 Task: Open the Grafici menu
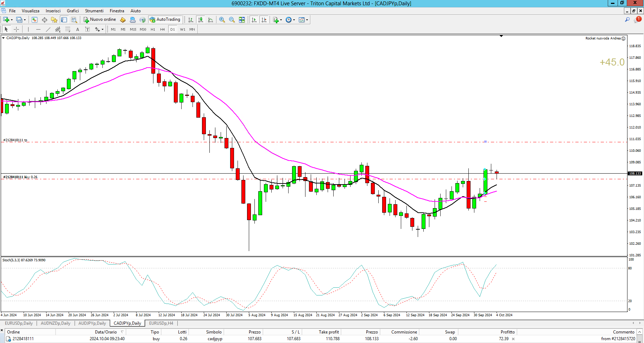tap(73, 11)
